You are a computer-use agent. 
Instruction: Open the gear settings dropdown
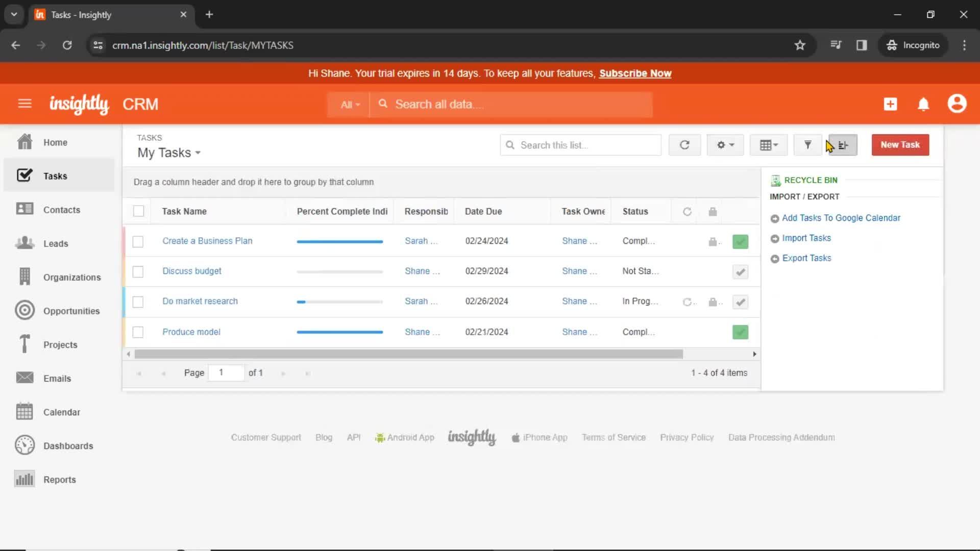click(725, 145)
